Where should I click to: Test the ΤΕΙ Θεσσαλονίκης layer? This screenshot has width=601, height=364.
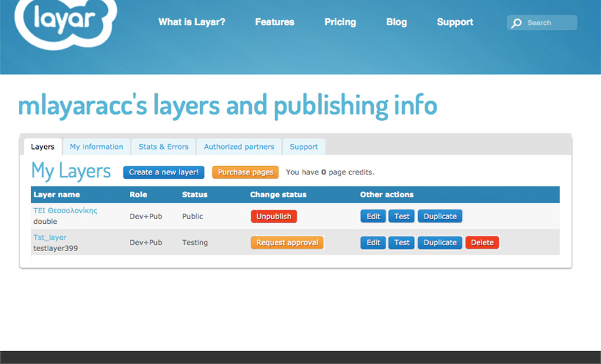(402, 217)
